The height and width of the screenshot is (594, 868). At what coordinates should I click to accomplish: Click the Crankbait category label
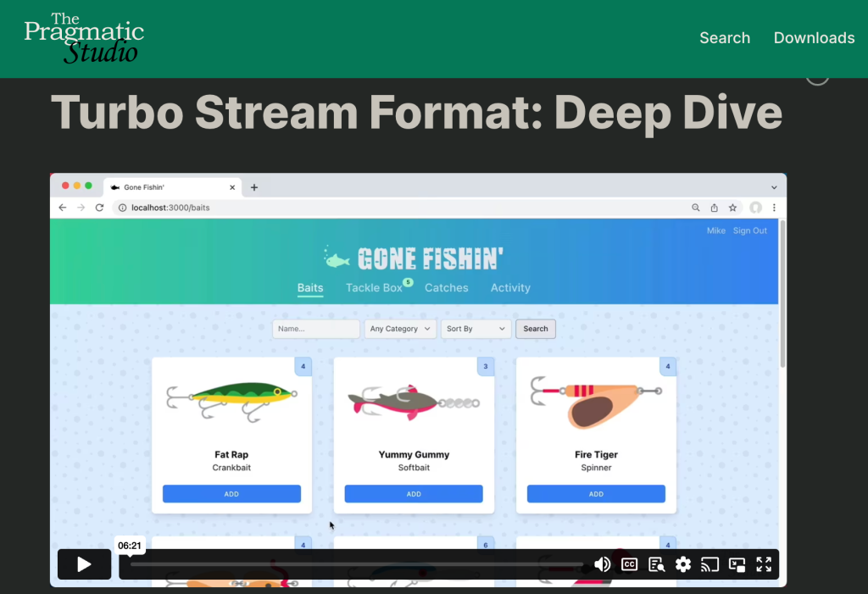pos(231,468)
